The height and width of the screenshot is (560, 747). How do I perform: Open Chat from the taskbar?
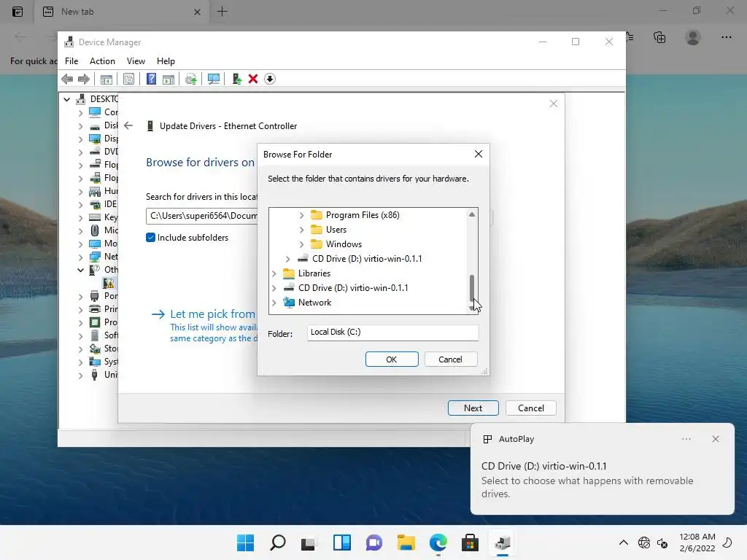(x=374, y=542)
